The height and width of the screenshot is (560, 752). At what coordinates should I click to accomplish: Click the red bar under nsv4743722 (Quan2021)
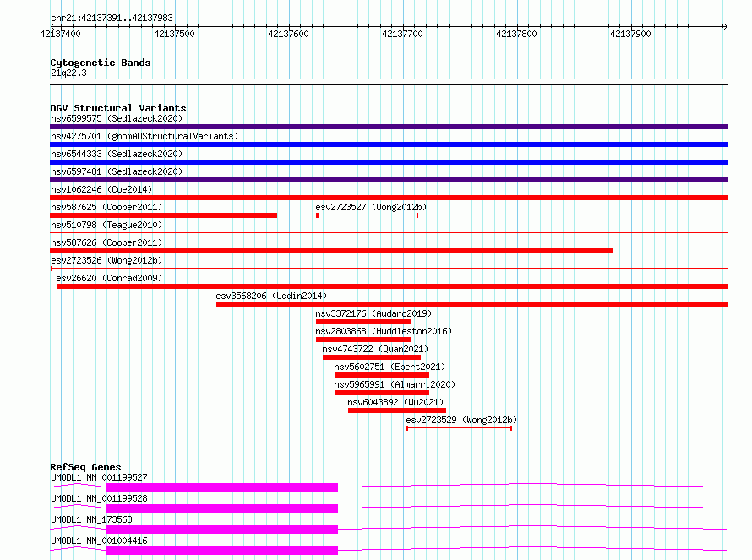click(372, 357)
